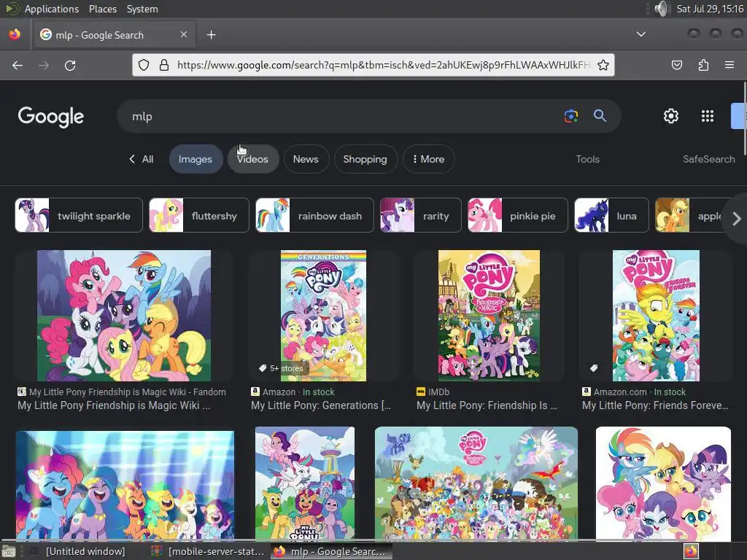Open the Fandom wiki pony group image
The image size is (747, 560).
pyautogui.click(x=124, y=315)
